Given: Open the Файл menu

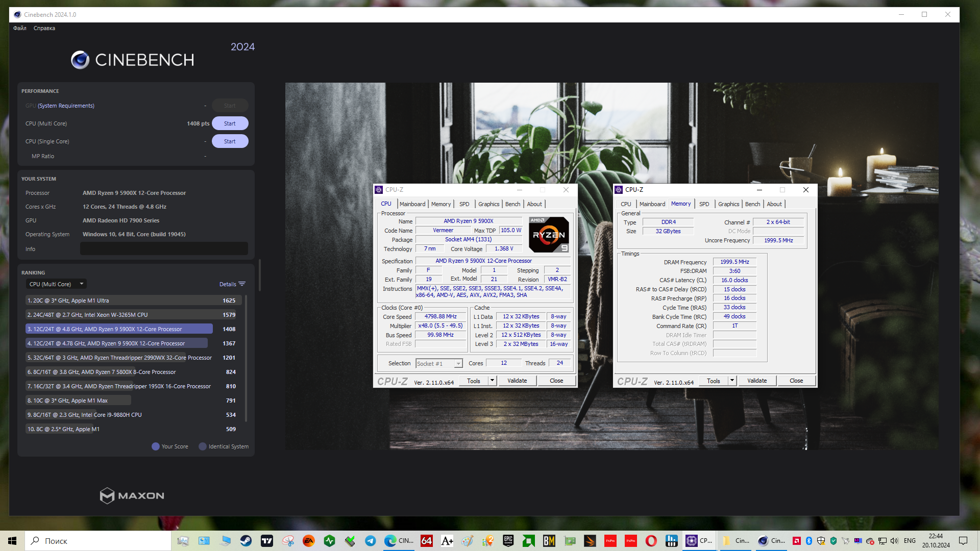Looking at the screenshot, I should pos(19,28).
